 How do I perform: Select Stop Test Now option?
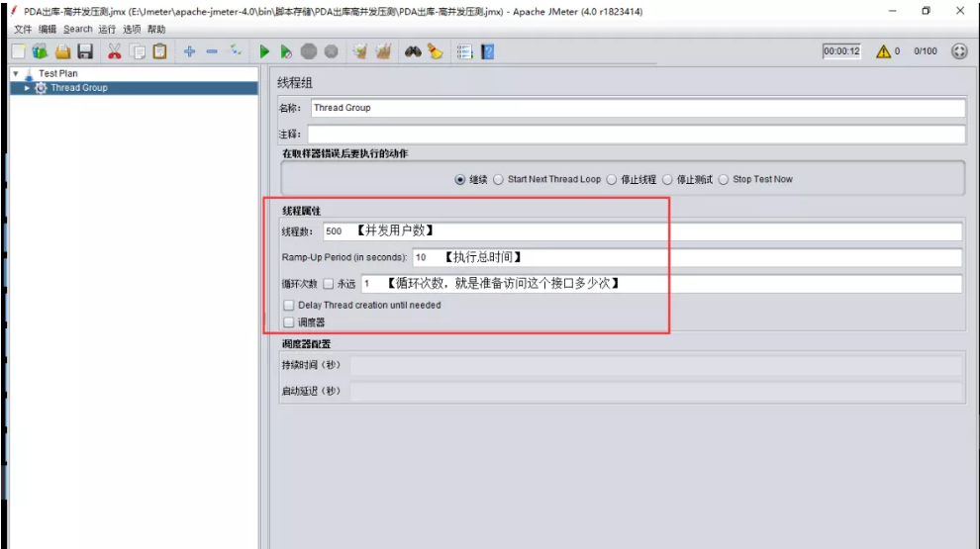pos(724,180)
